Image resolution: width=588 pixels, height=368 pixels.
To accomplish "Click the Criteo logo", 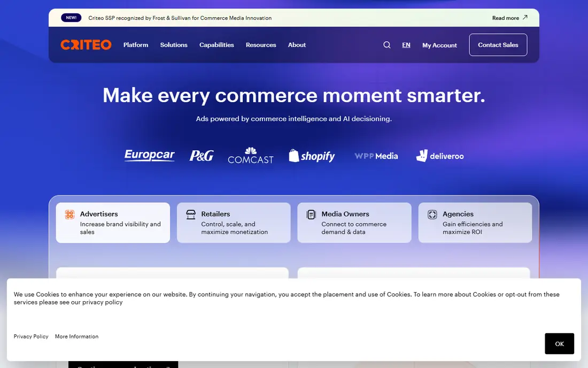I will tap(86, 44).
